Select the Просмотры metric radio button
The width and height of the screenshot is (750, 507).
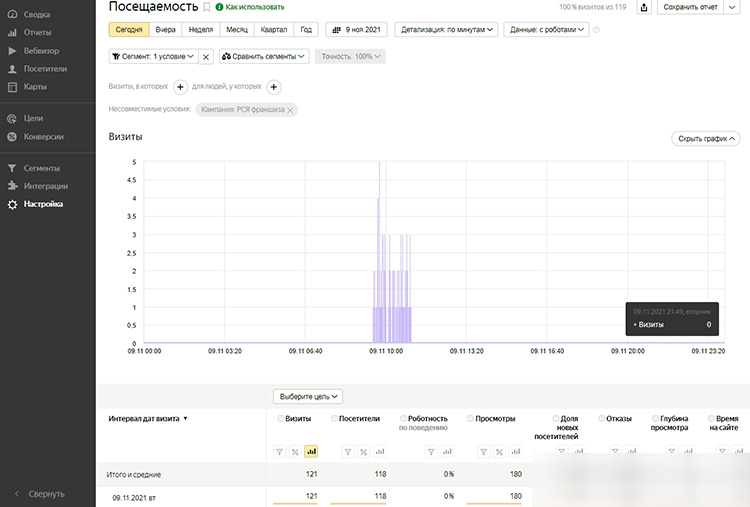(x=470, y=418)
